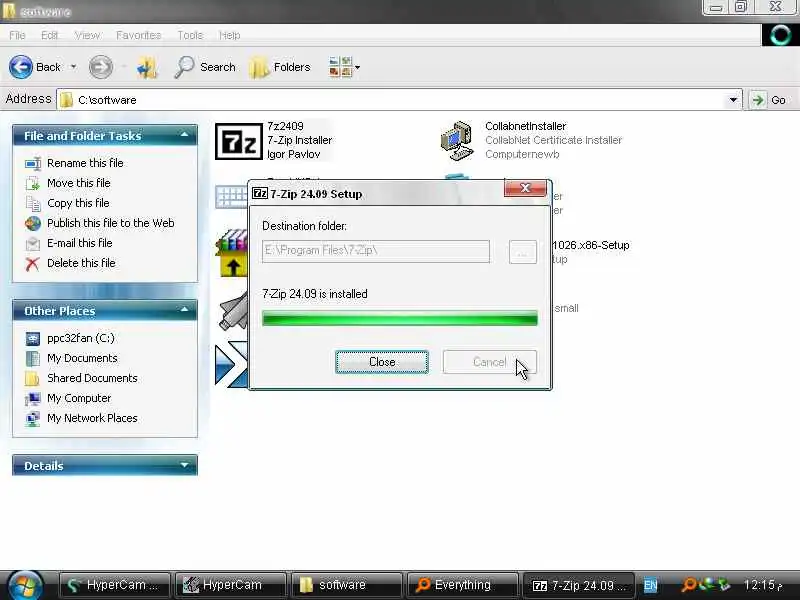
Task: Collapse the Other Places panel
Action: [x=185, y=310]
